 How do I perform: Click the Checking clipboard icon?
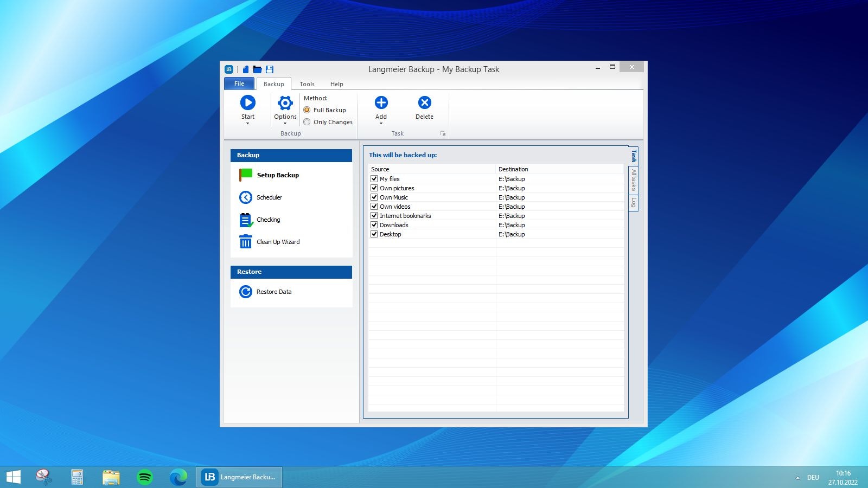(x=246, y=220)
